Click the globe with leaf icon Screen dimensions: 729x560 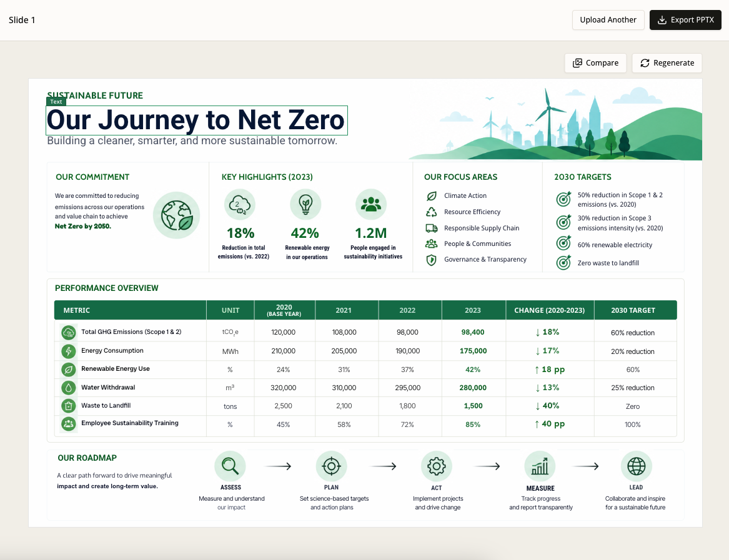point(177,215)
